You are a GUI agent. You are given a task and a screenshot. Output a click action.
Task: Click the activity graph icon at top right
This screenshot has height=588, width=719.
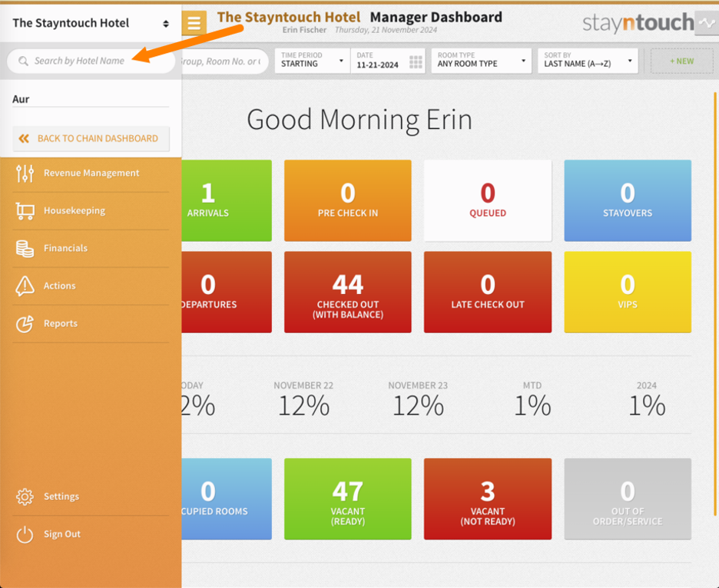707,23
